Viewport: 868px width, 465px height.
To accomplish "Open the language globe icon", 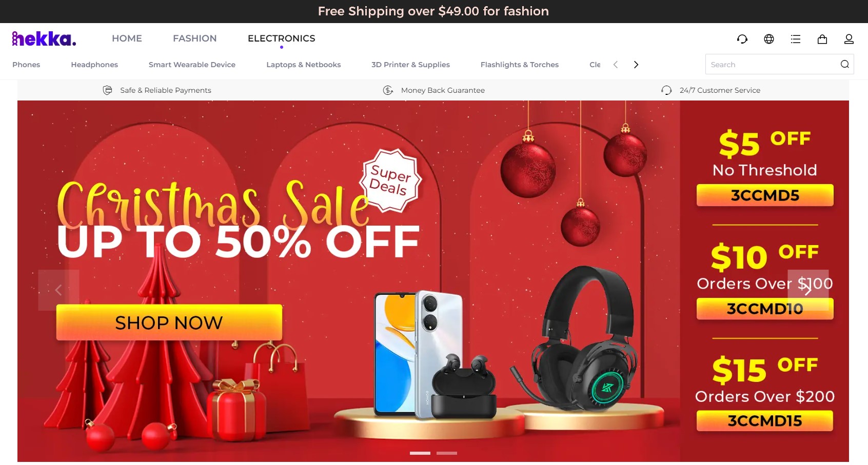I will pos(768,39).
